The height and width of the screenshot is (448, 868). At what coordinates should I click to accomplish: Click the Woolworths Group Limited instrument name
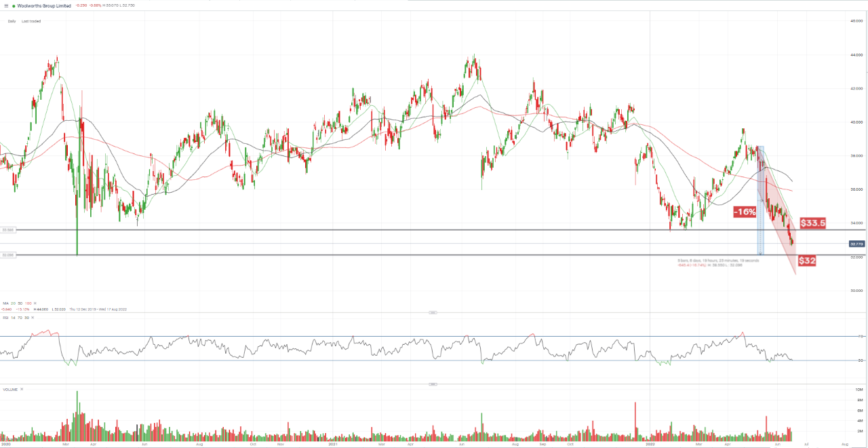tap(44, 5)
